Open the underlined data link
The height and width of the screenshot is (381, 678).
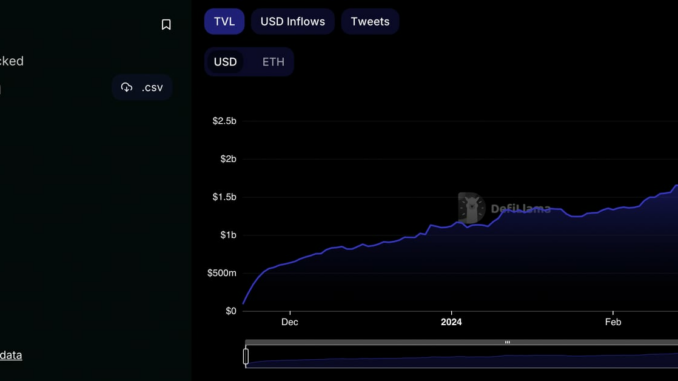[11, 355]
